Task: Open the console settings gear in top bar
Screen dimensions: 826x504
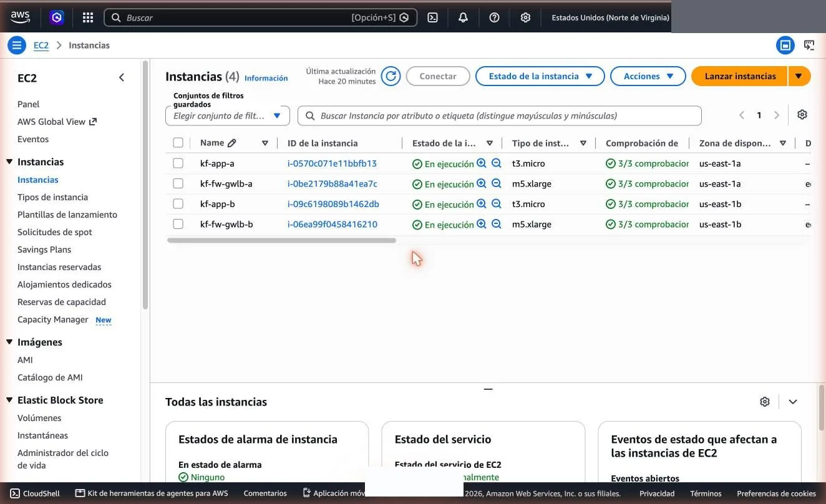Action: pos(525,17)
